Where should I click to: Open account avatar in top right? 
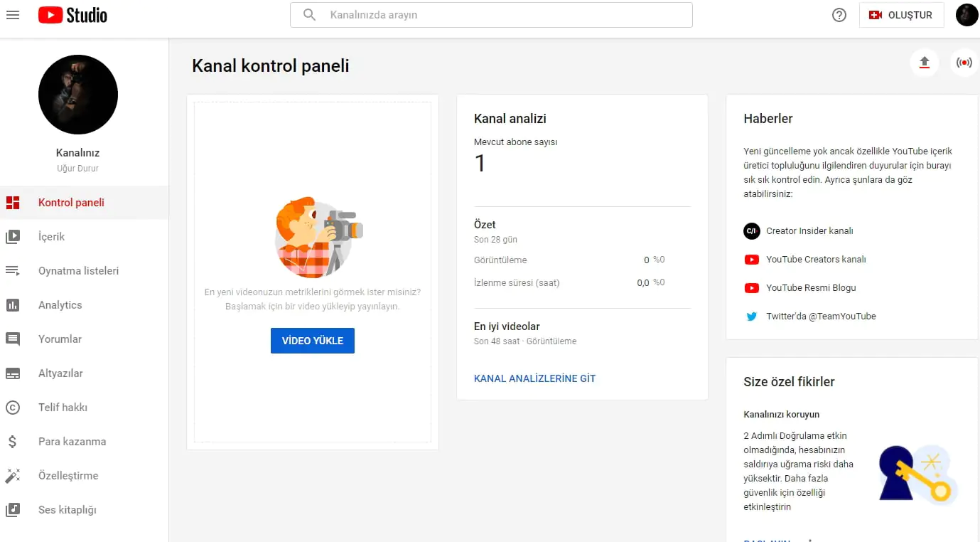click(x=966, y=15)
